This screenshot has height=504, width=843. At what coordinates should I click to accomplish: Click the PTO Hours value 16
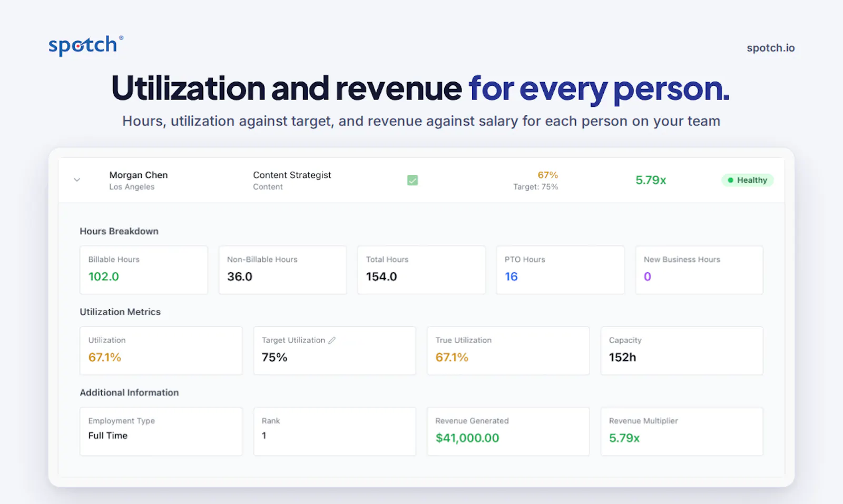click(x=511, y=276)
